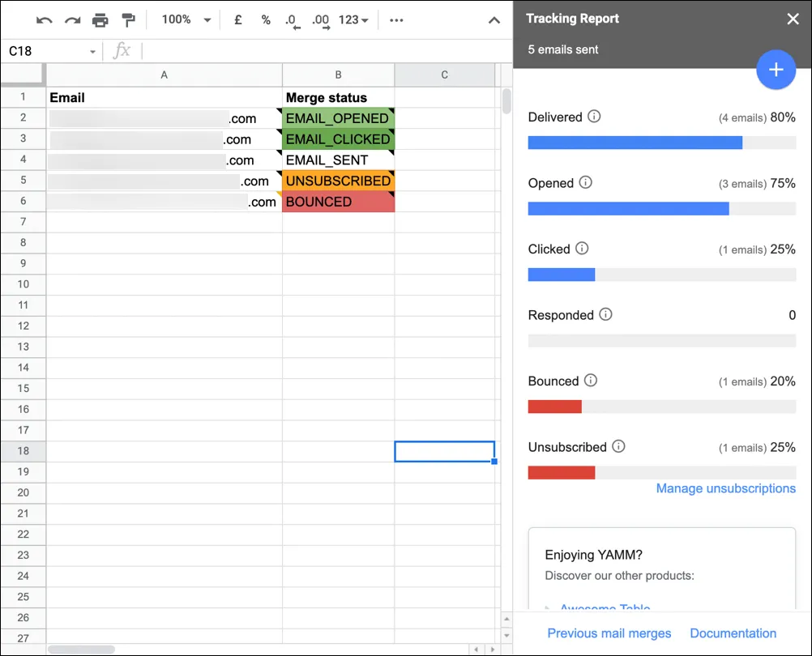Click the Increase decimal places icon
The width and height of the screenshot is (812, 656).
[x=321, y=21]
